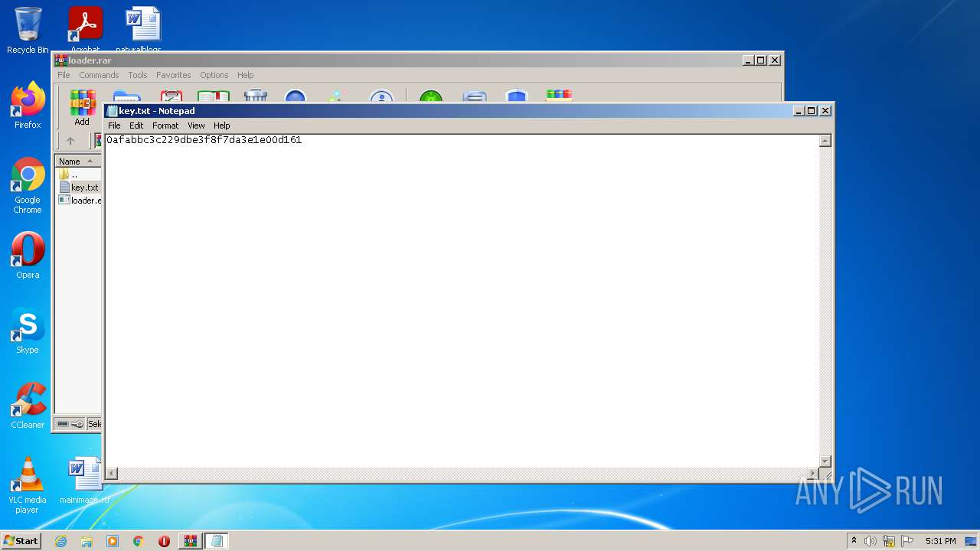980x551 pixels.
Task: Open WinRAR Tools menu
Action: [x=138, y=75]
